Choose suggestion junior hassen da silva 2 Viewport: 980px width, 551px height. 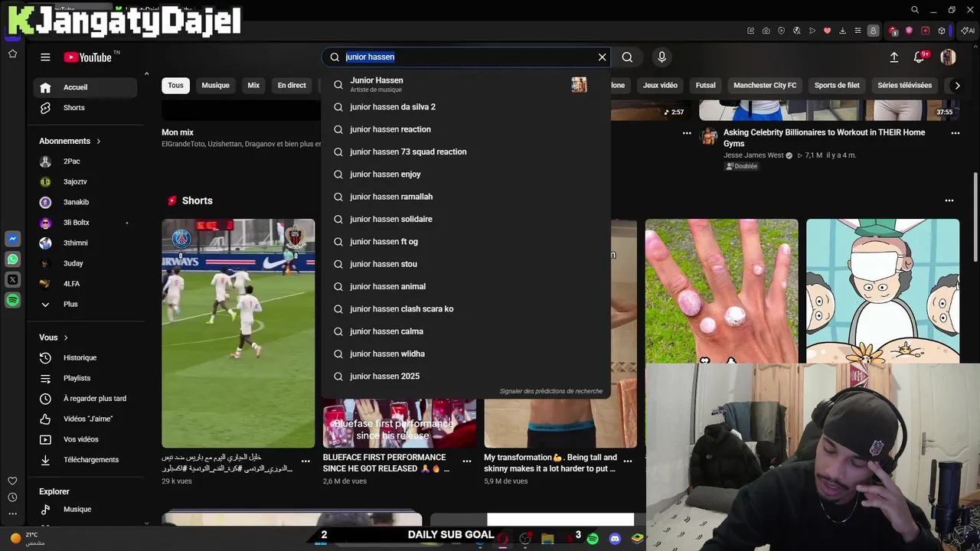click(465, 107)
